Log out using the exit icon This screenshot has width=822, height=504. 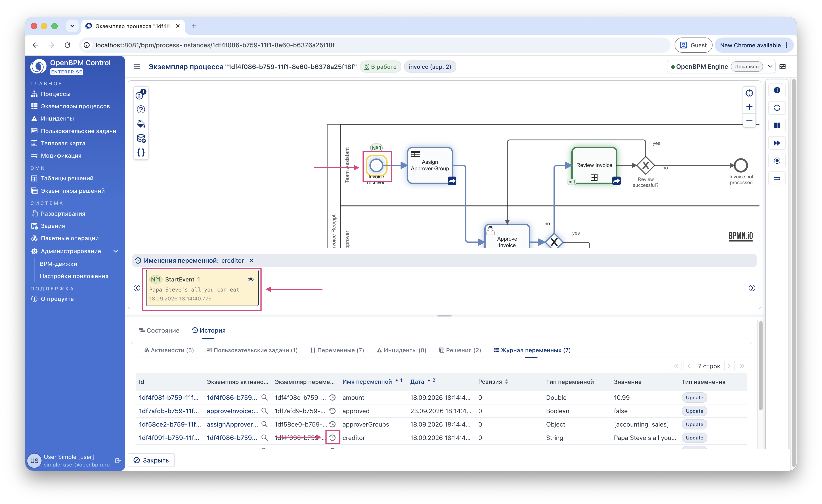[118, 461]
